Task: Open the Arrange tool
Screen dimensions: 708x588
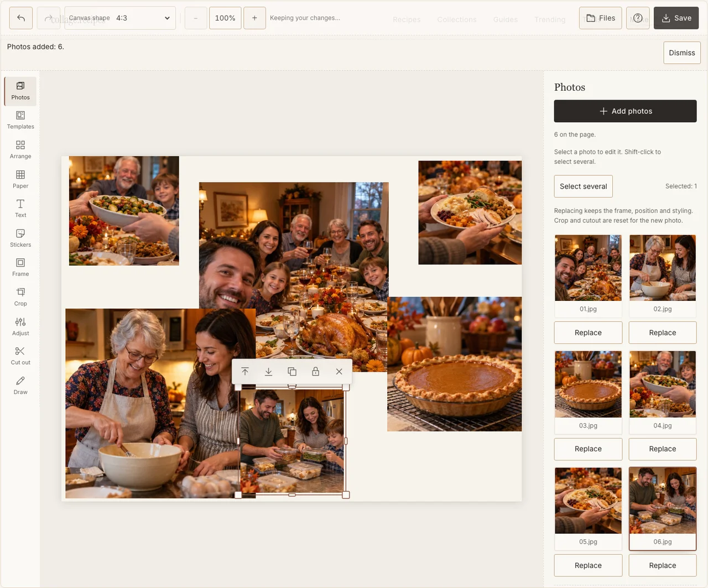Action: (x=20, y=150)
